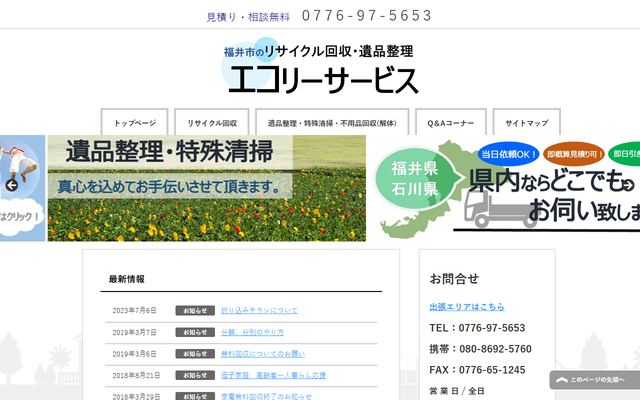Open the リサイクル回収 navigation tab
Image resolution: width=640 pixels, height=400 pixels.
212,122
